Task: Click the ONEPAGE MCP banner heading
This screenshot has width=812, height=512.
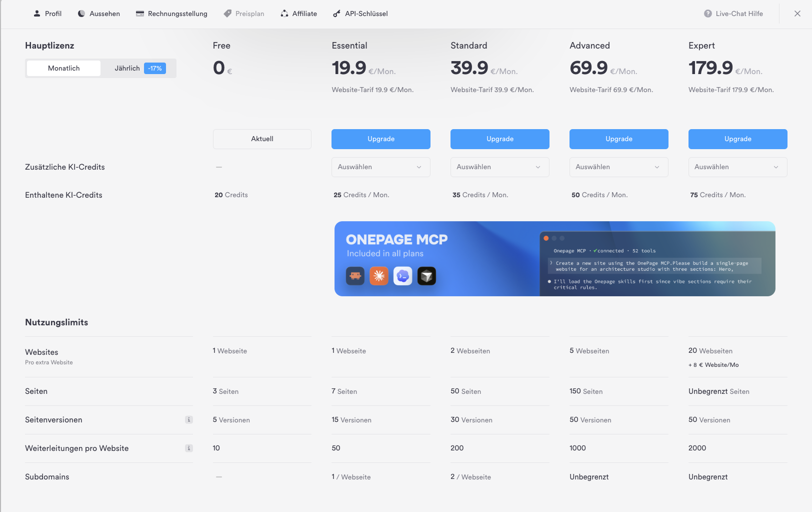Action: (396, 240)
